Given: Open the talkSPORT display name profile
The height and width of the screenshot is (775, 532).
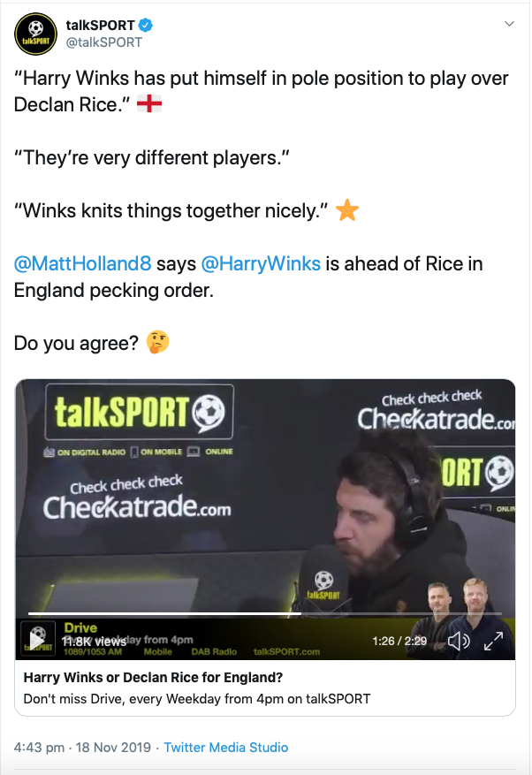Looking at the screenshot, I should coord(101,25).
